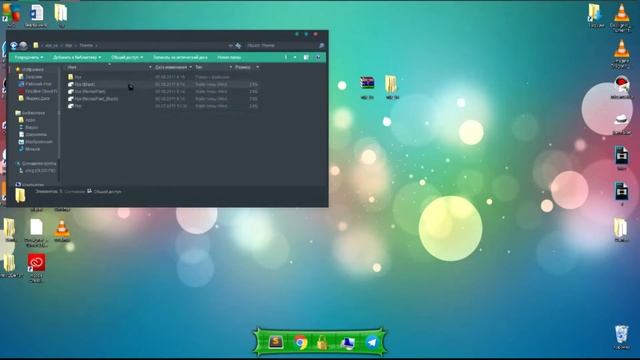640x360 pixels.
Task: Open Explorer help with the question mark icon
Action: [x=318, y=57]
